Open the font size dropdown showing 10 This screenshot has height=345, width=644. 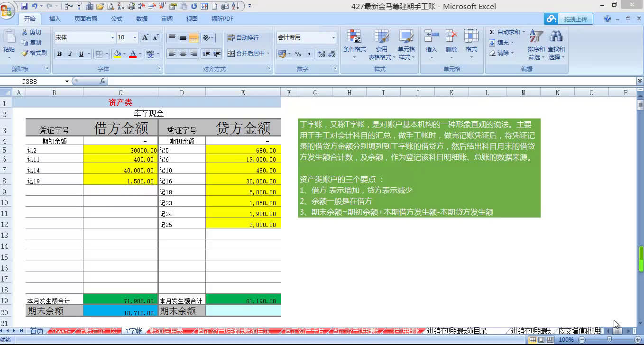(x=135, y=37)
